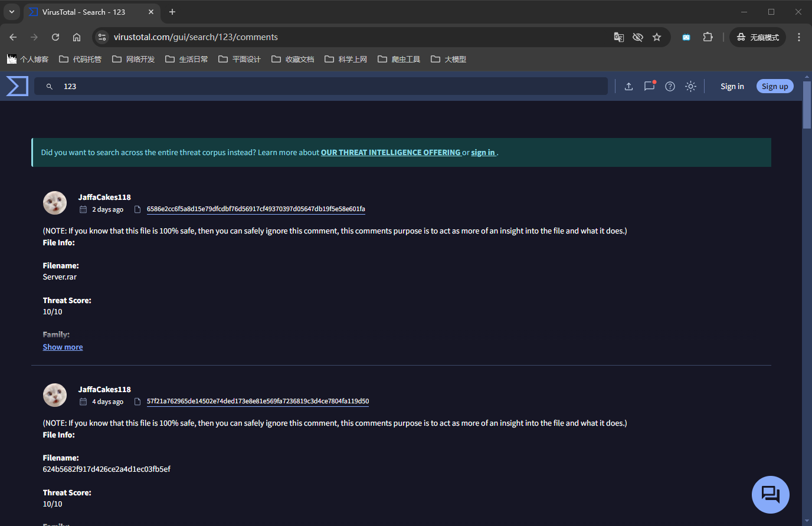Open the help question mark icon
The image size is (812, 526).
tap(670, 86)
